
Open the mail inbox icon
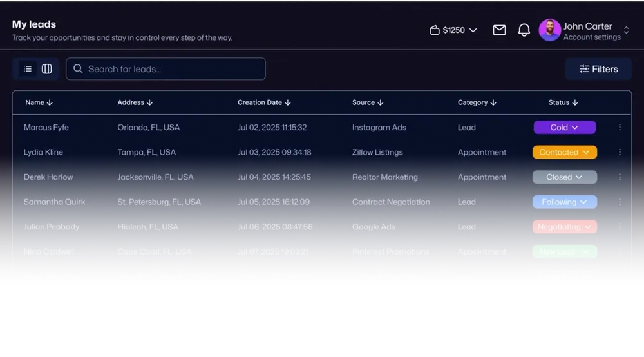point(500,30)
